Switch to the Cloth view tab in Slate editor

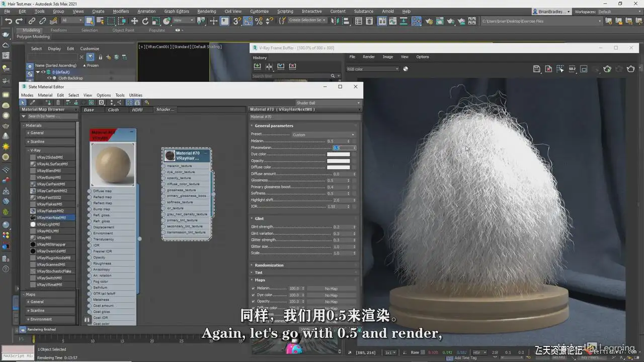coord(114,110)
